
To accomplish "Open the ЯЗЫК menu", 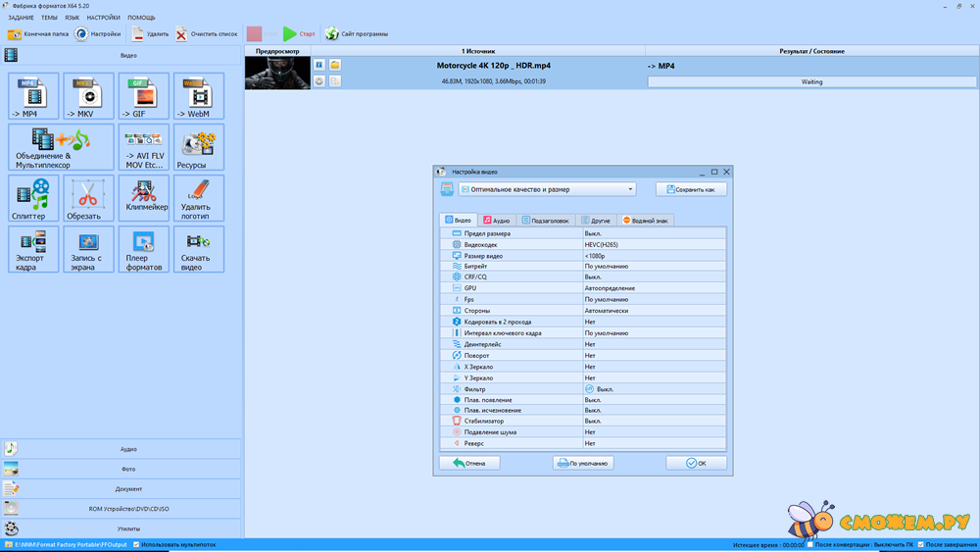I will [x=73, y=18].
